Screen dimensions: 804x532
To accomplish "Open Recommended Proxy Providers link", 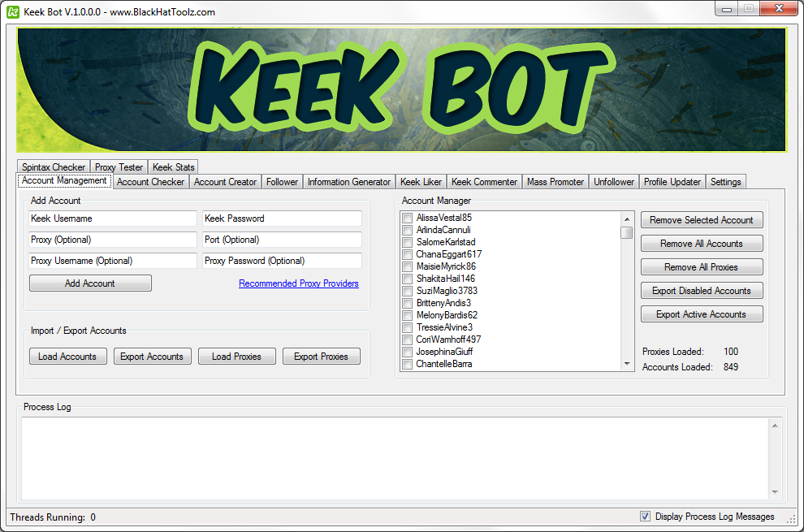I will 298,283.
